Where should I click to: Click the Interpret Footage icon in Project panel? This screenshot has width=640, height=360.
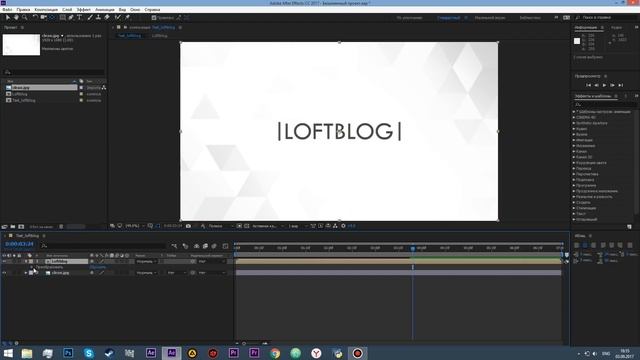[4, 227]
